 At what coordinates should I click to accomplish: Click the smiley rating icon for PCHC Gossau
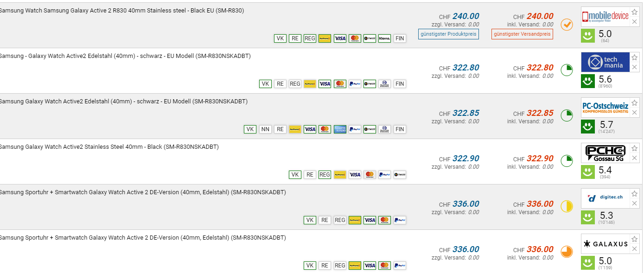(x=588, y=172)
